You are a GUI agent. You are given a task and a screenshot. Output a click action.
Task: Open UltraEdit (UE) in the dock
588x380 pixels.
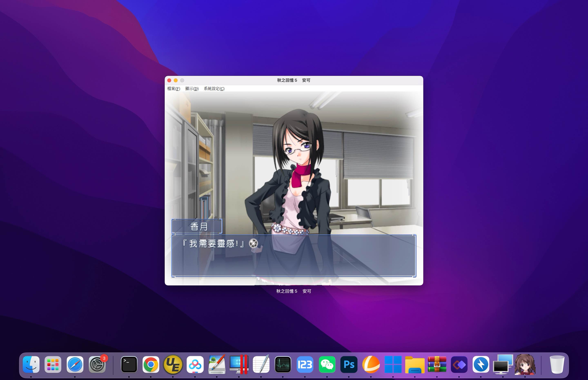pyautogui.click(x=173, y=364)
